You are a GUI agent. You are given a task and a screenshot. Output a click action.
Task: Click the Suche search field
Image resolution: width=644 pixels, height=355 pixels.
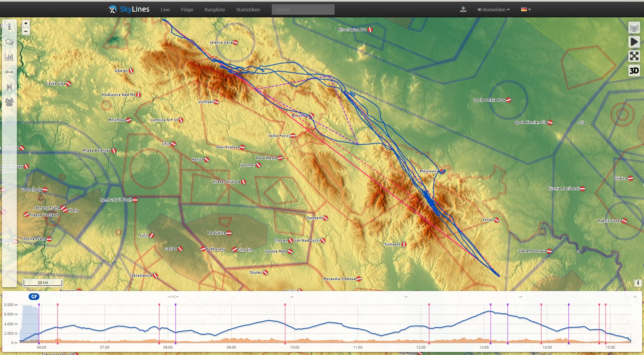point(303,9)
